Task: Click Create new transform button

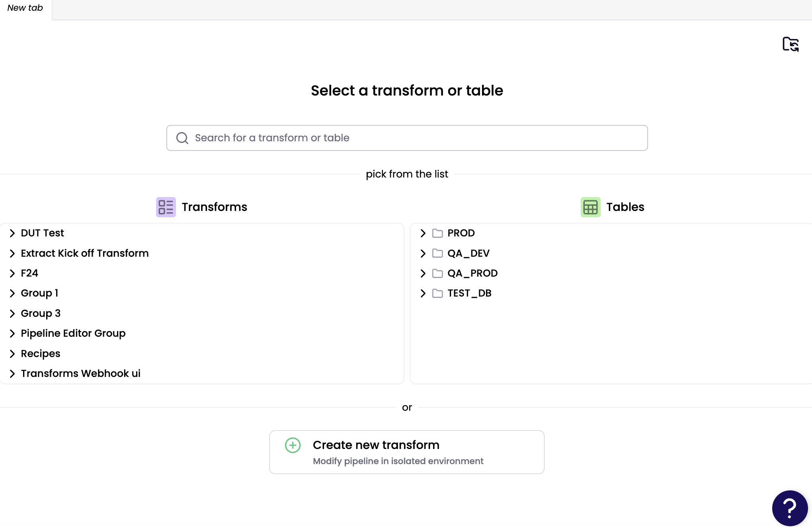Action: click(406, 452)
